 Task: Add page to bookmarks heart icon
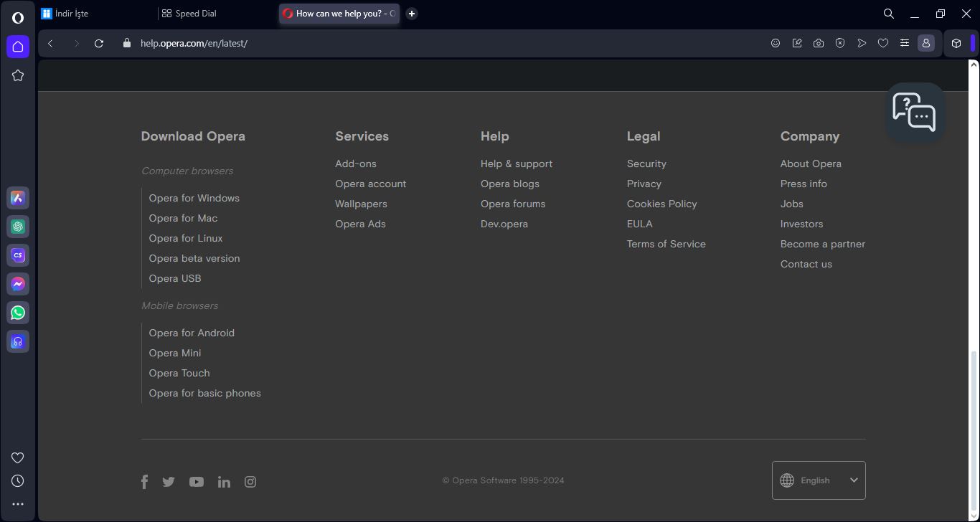883,43
